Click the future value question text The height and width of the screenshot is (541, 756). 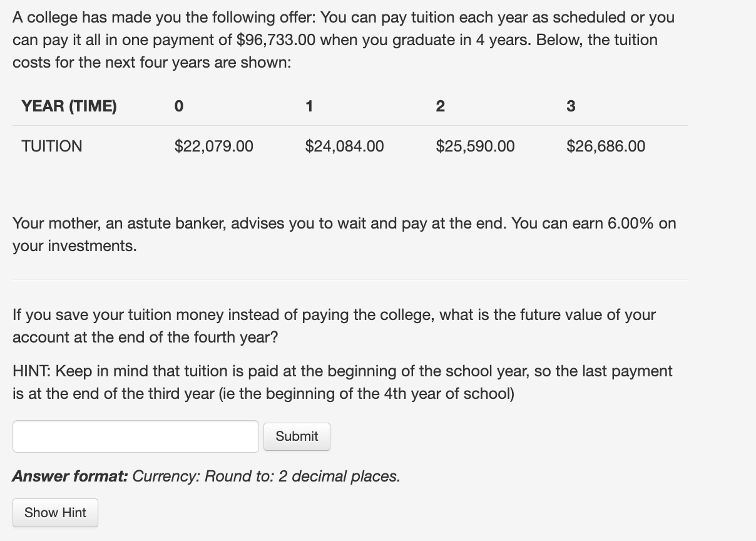(334, 326)
